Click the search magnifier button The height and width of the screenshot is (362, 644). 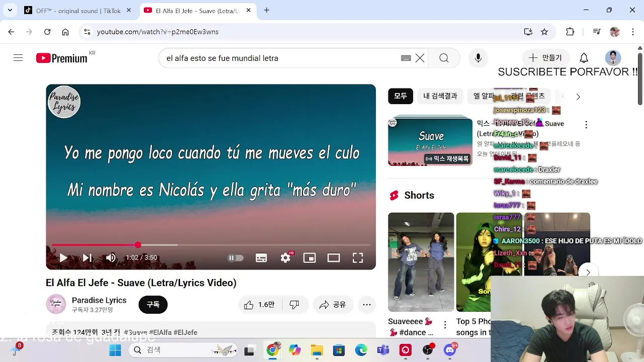tap(444, 58)
